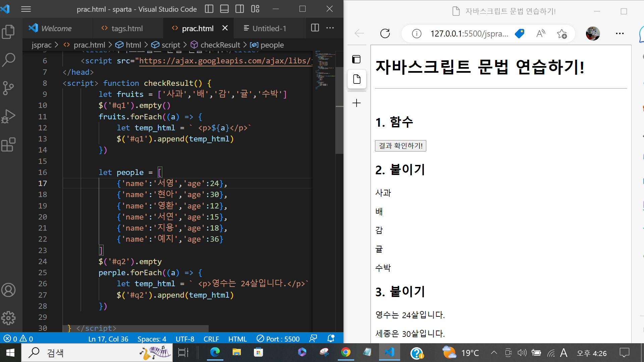The width and height of the screenshot is (644, 362).
Task: Open the googleapis script link on line 6
Action: (x=226, y=61)
